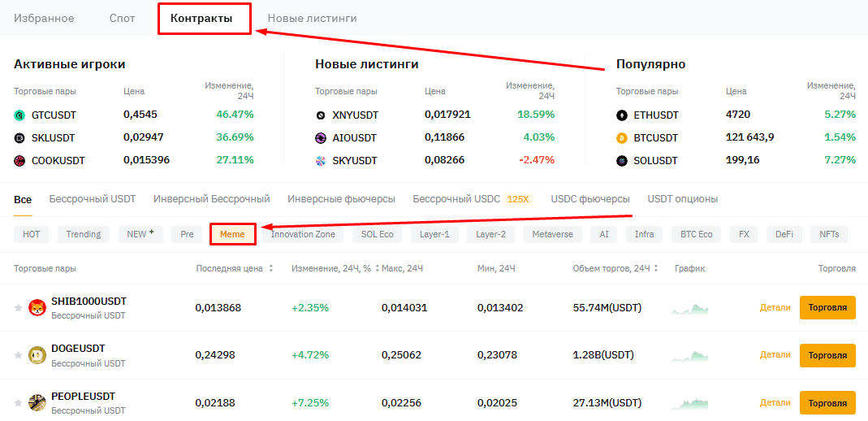Click the XNYUSDT coin icon
Image resolution: width=868 pixels, height=421 pixels.
[x=321, y=115]
